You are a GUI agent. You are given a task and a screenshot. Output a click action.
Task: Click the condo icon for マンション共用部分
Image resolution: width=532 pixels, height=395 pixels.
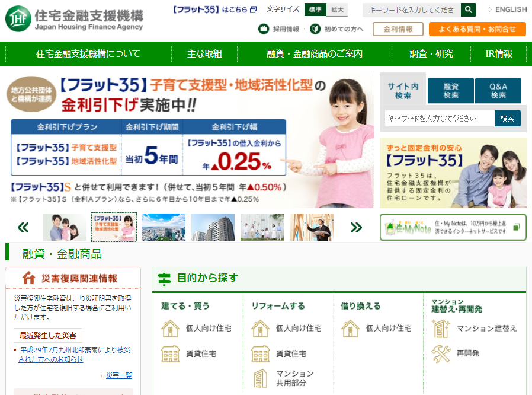[x=260, y=378]
